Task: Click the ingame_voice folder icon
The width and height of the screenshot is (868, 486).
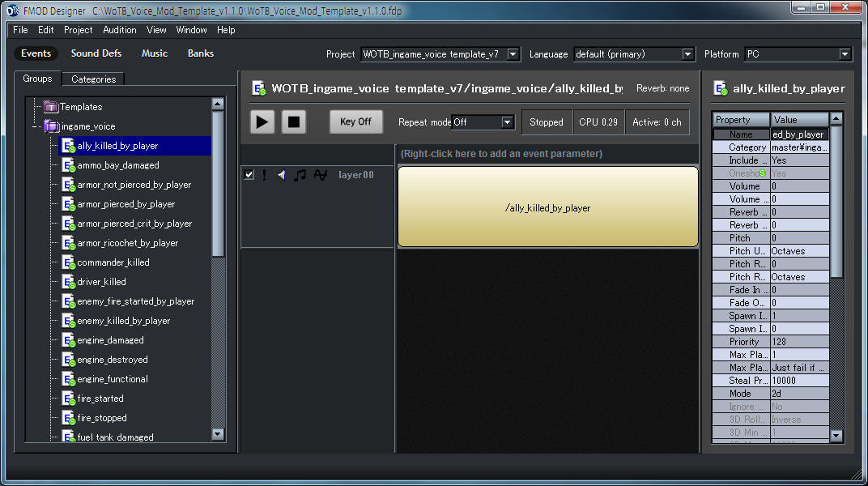Action: coord(52,126)
